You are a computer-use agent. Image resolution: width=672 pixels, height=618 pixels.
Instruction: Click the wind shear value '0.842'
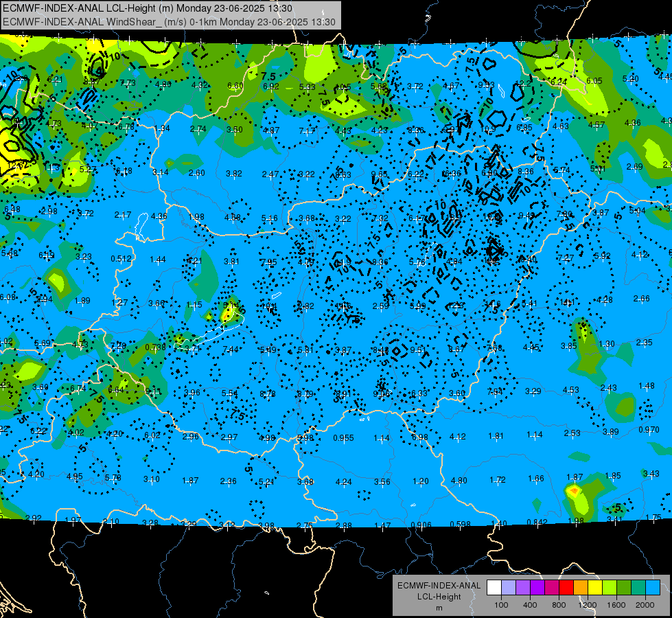pos(537,522)
